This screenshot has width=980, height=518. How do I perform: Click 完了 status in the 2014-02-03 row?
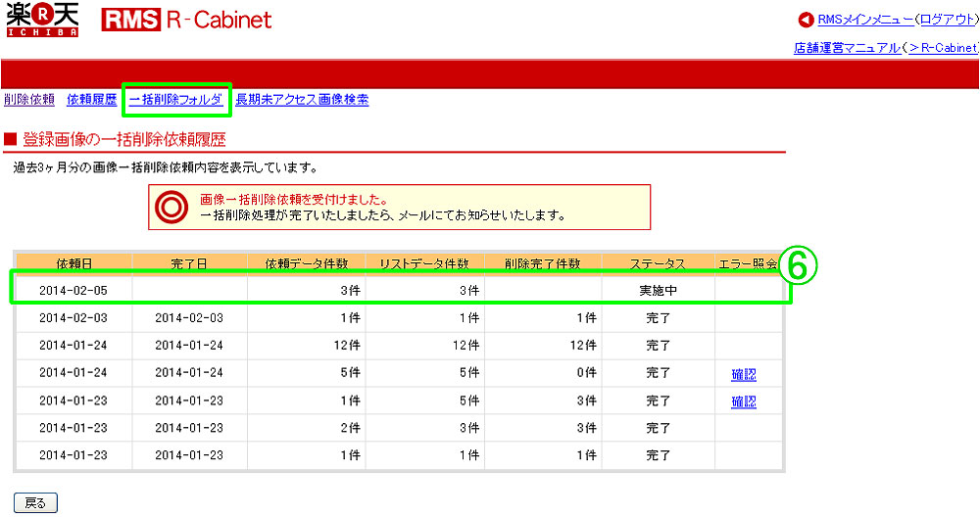click(x=659, y=318)
